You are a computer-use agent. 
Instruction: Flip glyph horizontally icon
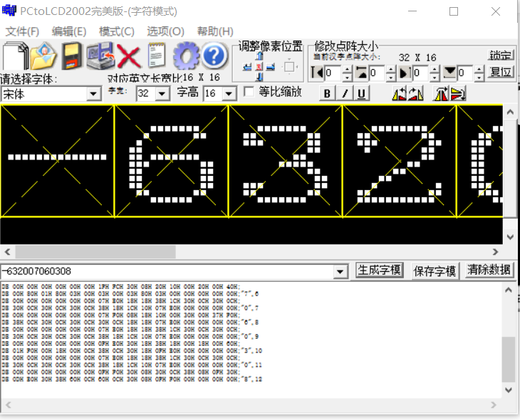(x=440, y=94)
